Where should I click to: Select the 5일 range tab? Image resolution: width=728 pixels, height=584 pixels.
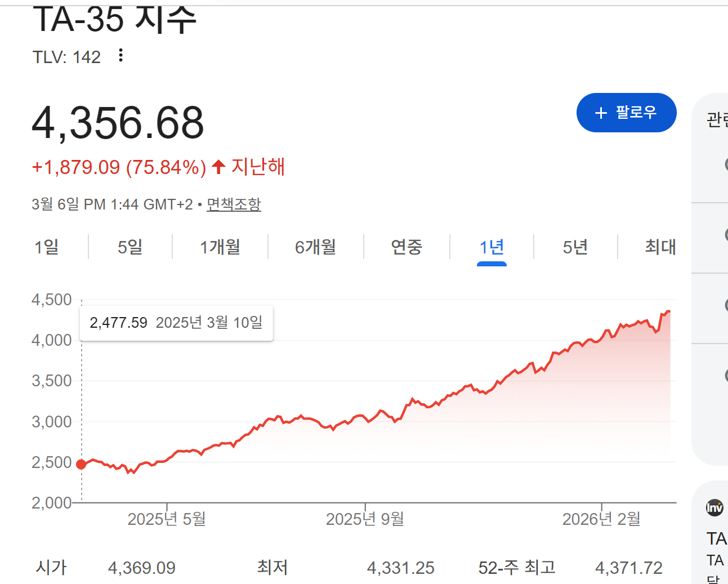click(x=130, y=247)
